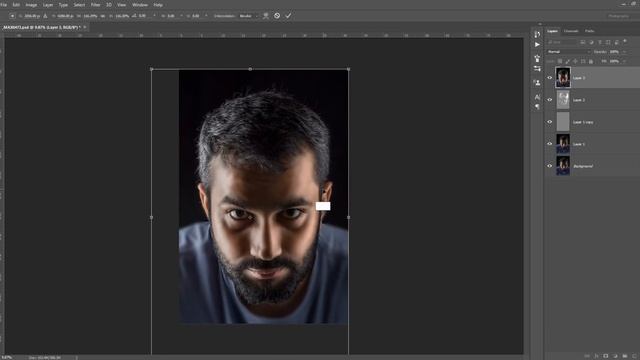640x360 pixels.
Task: Lock image pixels brush icon
Action: pyautogui.click(x=568, y=61)
